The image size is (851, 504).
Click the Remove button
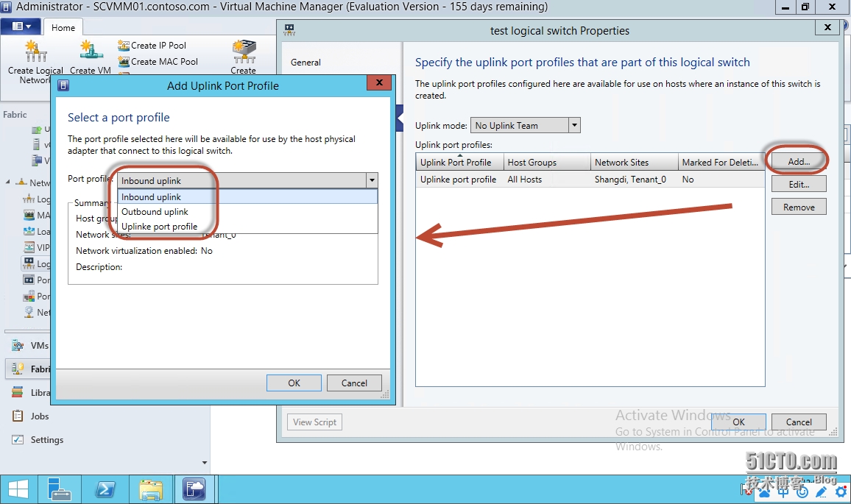click(x=799, y=207)
